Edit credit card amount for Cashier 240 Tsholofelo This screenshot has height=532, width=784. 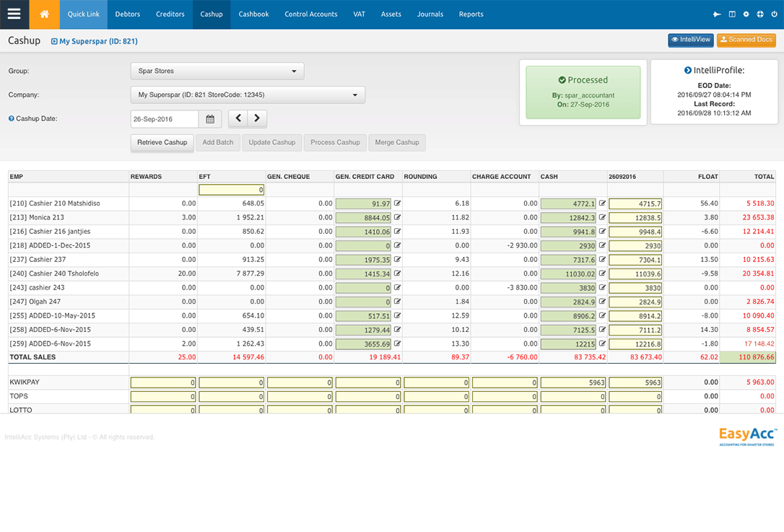pyautogui.click(x=398, y=273)
